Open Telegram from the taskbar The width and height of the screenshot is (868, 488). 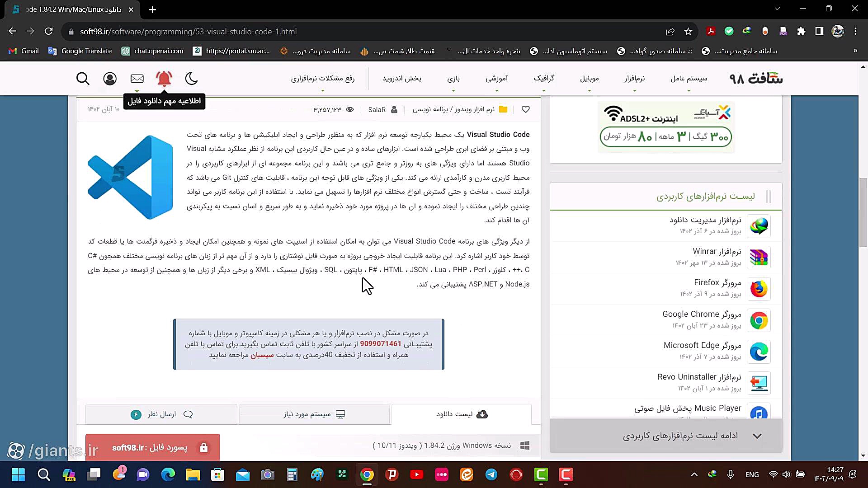pyautogui.click(x=491, y=474)
